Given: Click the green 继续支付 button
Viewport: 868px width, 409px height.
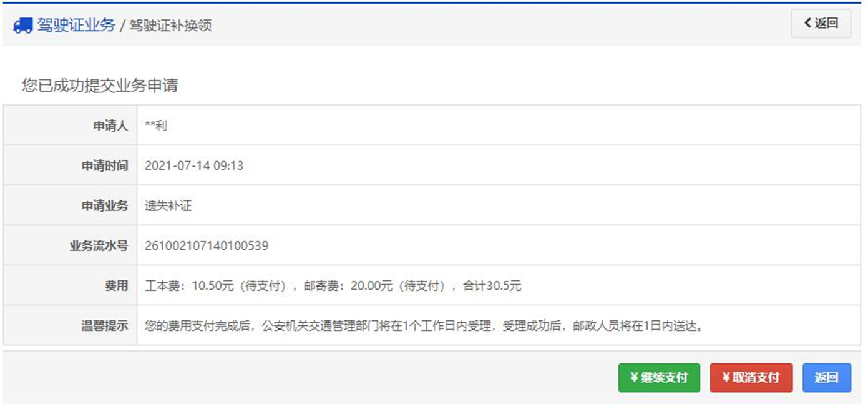Looking at the screenshot, I should click(659, 378).
